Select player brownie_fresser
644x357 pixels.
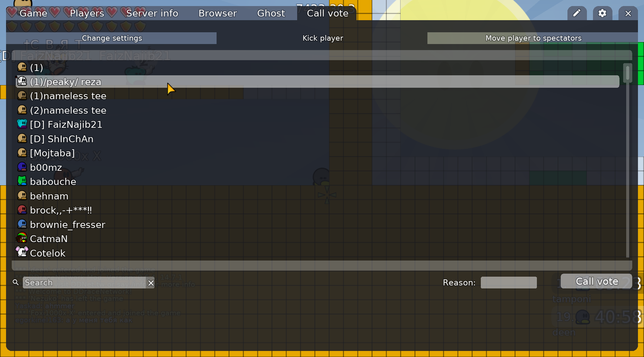tap(317, 224)
